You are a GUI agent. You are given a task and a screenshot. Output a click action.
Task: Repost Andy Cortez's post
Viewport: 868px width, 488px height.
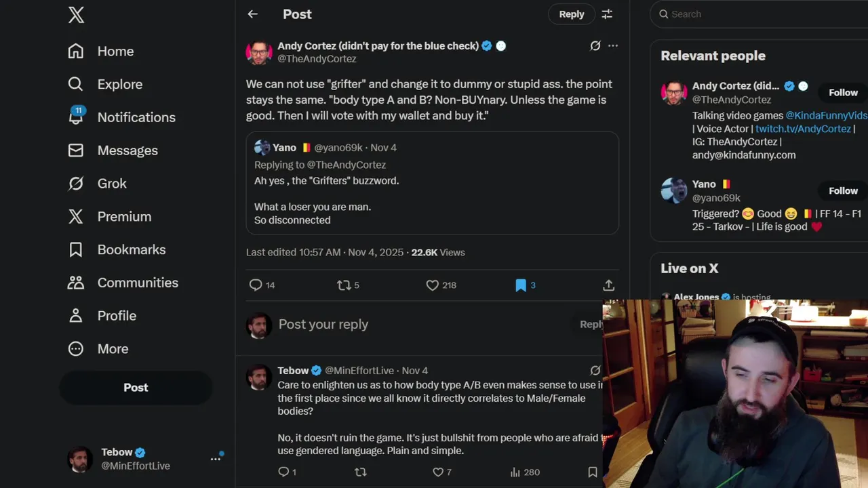click(344, 285)
